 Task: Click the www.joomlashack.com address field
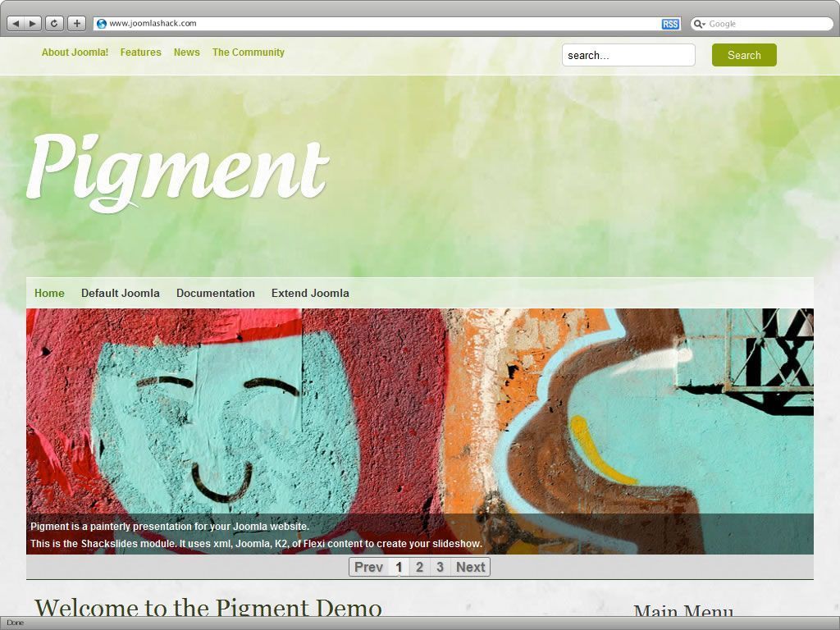(387, 24)
